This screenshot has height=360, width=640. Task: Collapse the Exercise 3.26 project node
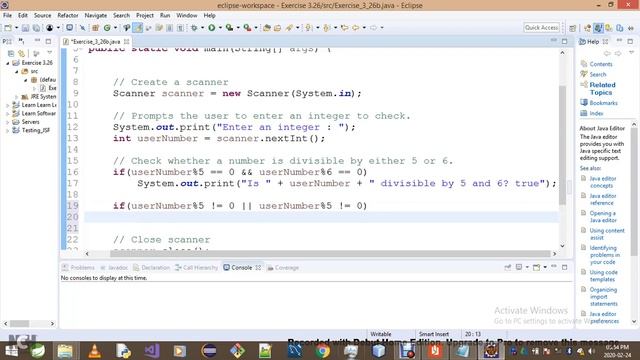tap(7, 63)
